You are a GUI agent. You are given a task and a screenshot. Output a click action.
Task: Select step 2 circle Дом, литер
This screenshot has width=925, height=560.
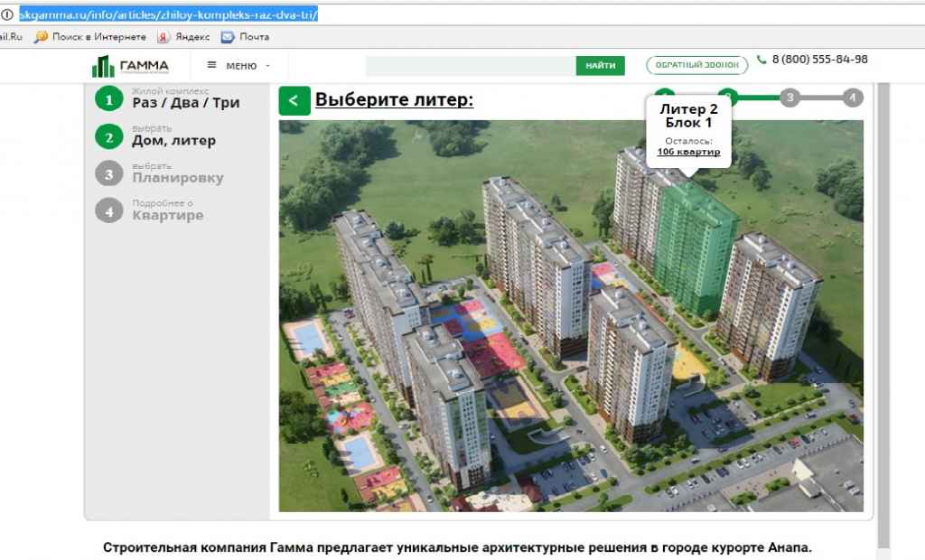pyautogui.click(x=109, y=137)
